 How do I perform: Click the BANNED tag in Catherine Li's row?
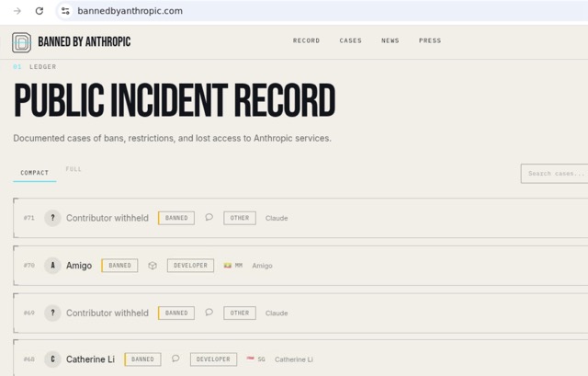coord(142,359)
